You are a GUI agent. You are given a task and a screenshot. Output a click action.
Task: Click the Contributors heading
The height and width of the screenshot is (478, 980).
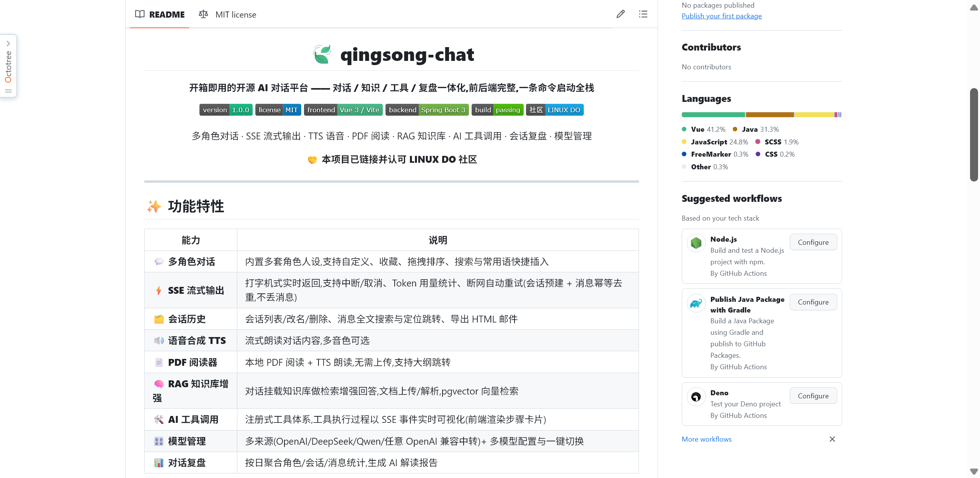[x=711, y=47]
